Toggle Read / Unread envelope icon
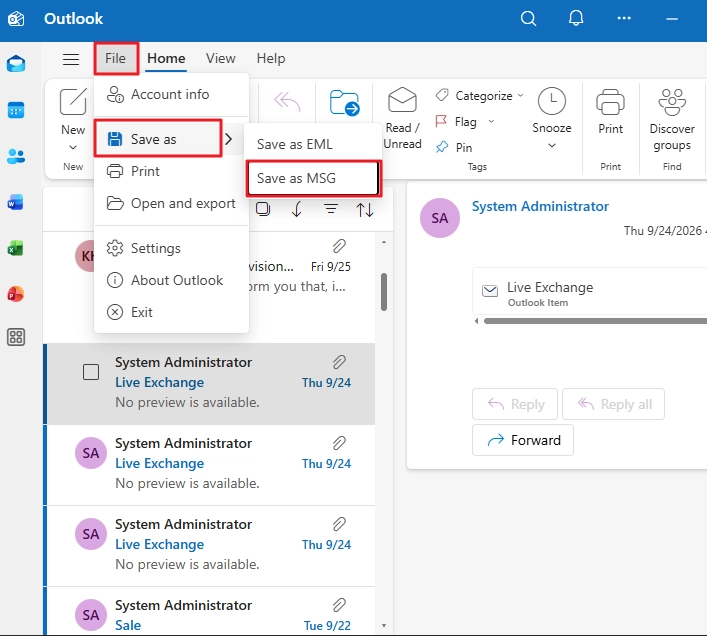The height and width of the screenshot is (636, 707). [402, 99]
